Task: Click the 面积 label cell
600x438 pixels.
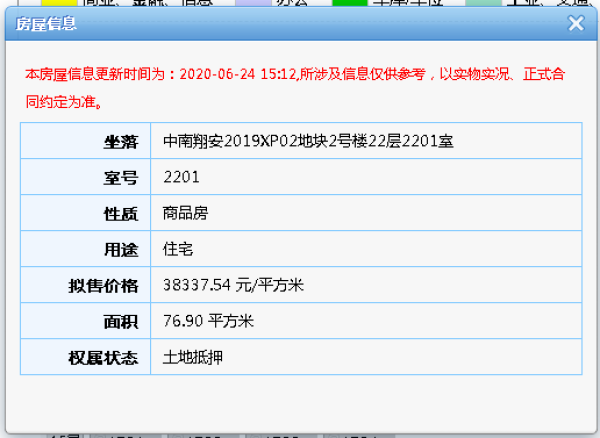Action: (x=86, y=321)
